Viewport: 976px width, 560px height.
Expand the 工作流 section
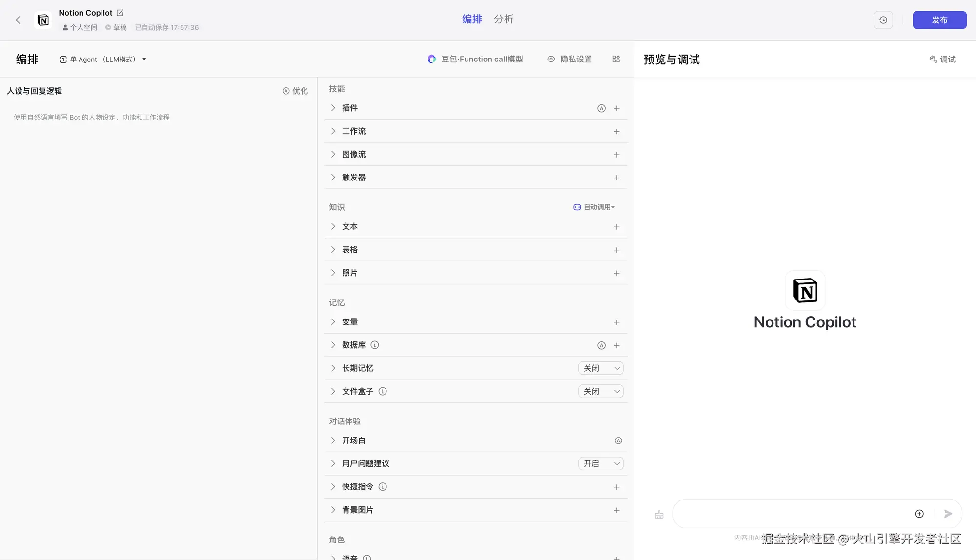353,131
